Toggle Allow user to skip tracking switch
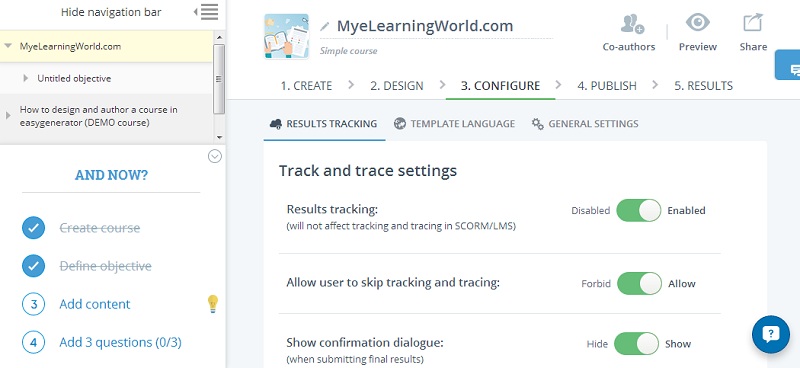 639,283
